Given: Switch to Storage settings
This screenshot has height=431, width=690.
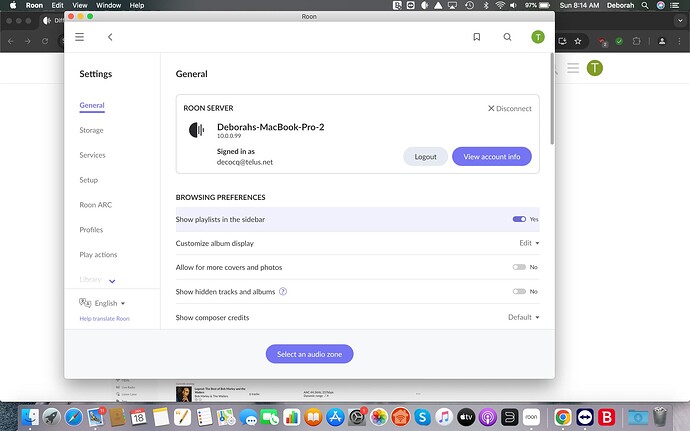Looking at the screenshot, I should click(x=92, y=130).
